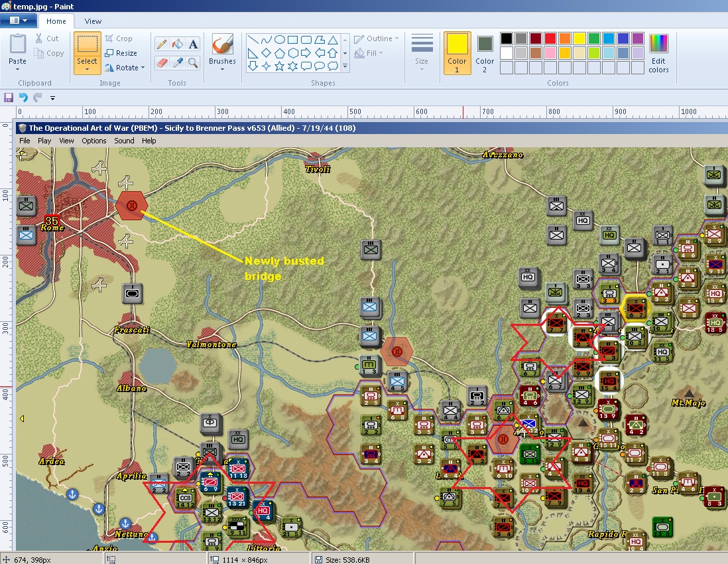Open the shape Fill dropdown
This screenshot has width=728, height=564.
click(x=369, y=53)
